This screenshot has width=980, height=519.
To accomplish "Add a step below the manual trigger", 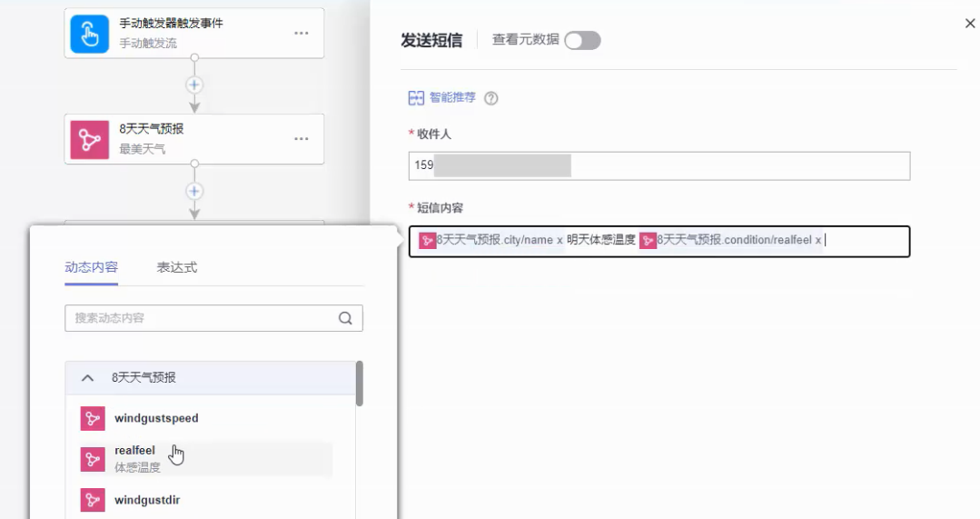I will 194,85.
